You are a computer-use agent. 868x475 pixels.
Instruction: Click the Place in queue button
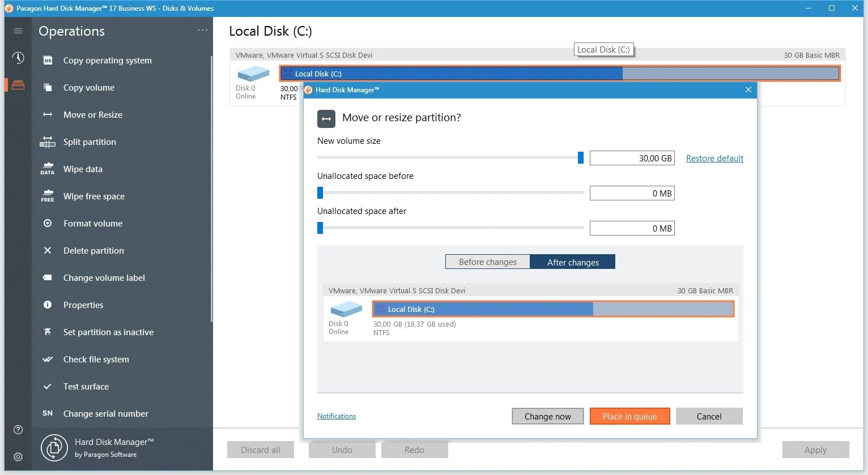[630, 416]
